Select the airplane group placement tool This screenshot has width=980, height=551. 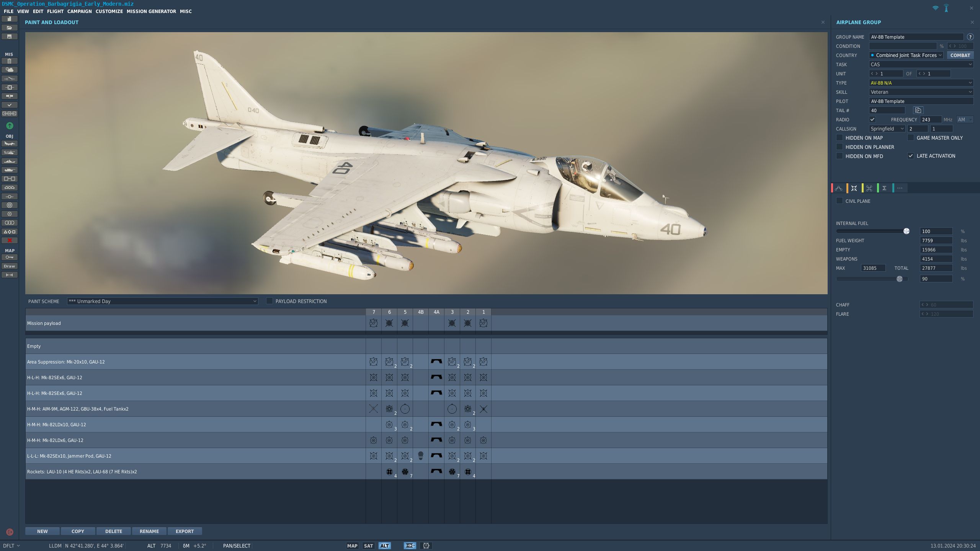10,143
